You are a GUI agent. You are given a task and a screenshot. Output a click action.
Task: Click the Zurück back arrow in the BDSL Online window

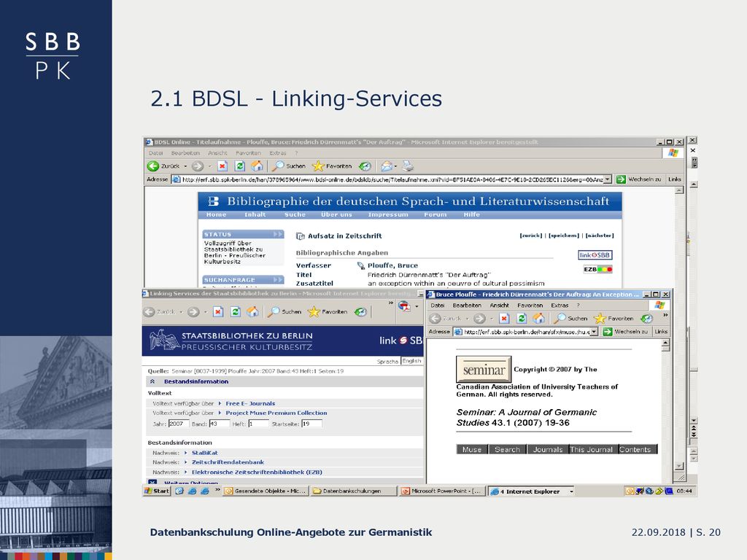coord(153,166)
